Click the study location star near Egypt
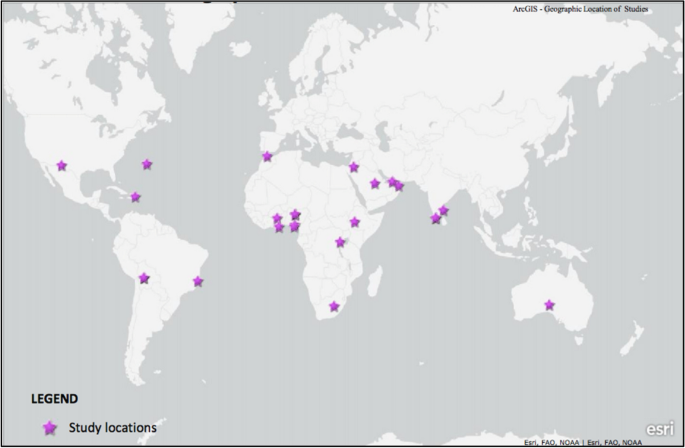 [354, 167]
